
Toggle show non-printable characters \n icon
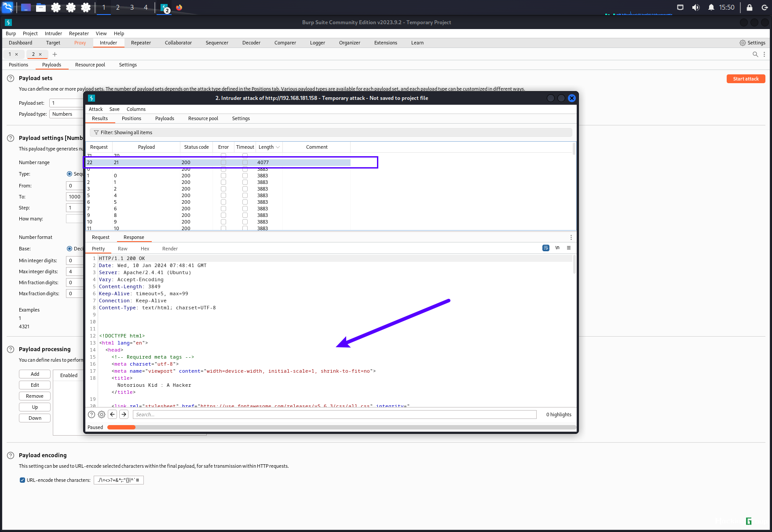coord(557,248)
